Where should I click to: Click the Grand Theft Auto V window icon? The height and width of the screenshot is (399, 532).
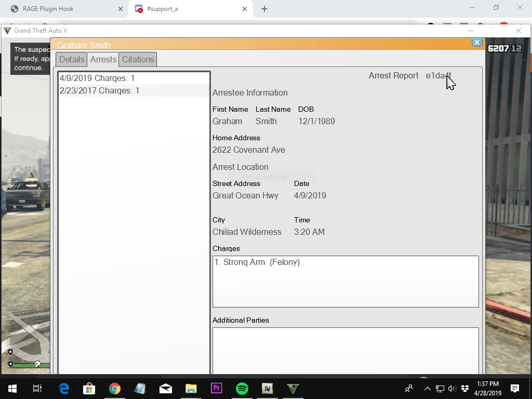[x=7, y=31]
